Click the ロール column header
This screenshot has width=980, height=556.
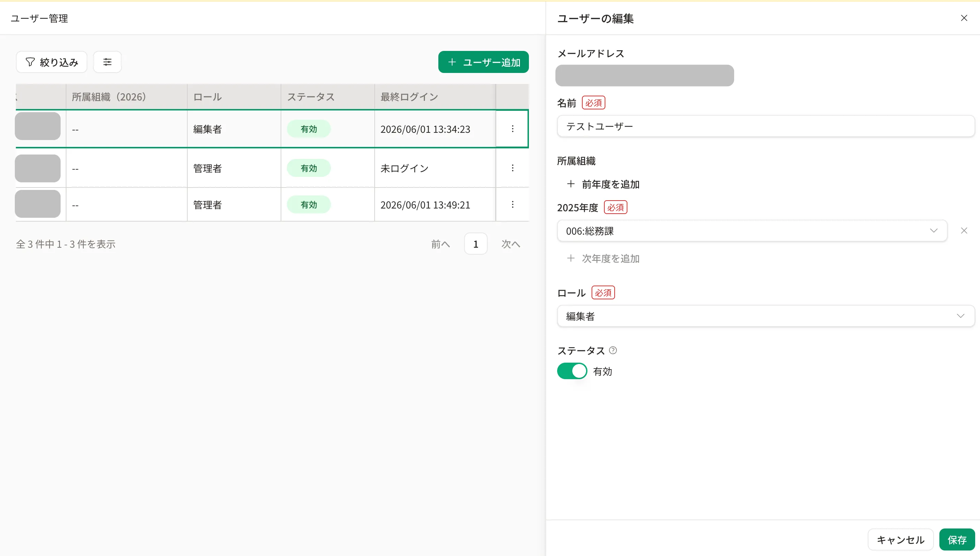click(x=234, y=97)
